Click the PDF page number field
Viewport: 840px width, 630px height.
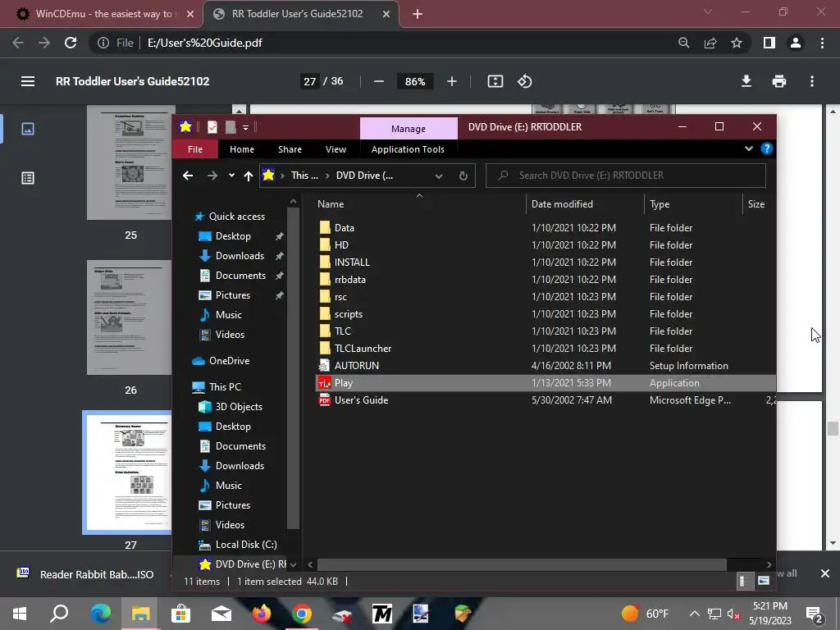pyautogui.click(x=309, y=81)
